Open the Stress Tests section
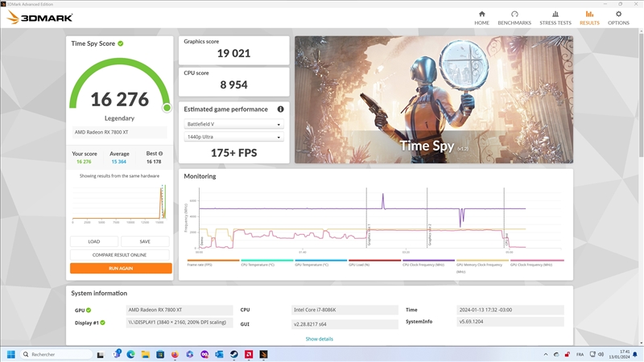The height and width of the screenshot is (362, 644). coord(555,17)
